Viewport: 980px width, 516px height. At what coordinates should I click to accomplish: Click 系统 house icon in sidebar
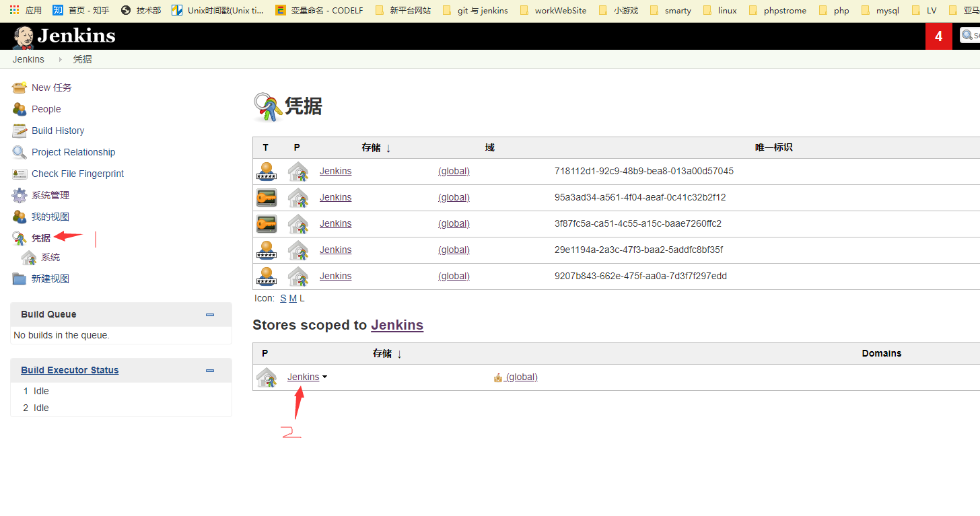click(x=29, y=258)
